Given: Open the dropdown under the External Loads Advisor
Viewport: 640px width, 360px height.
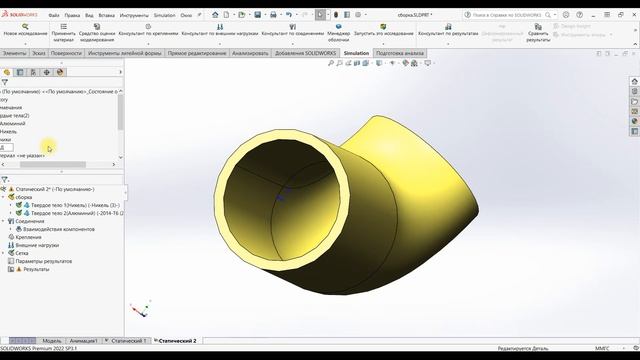Looking at the screenshot, I should [220, 43].
